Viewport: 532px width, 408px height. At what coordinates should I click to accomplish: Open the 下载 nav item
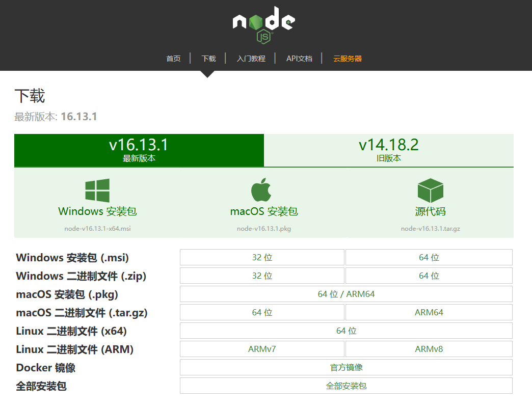tap(208, 59)
